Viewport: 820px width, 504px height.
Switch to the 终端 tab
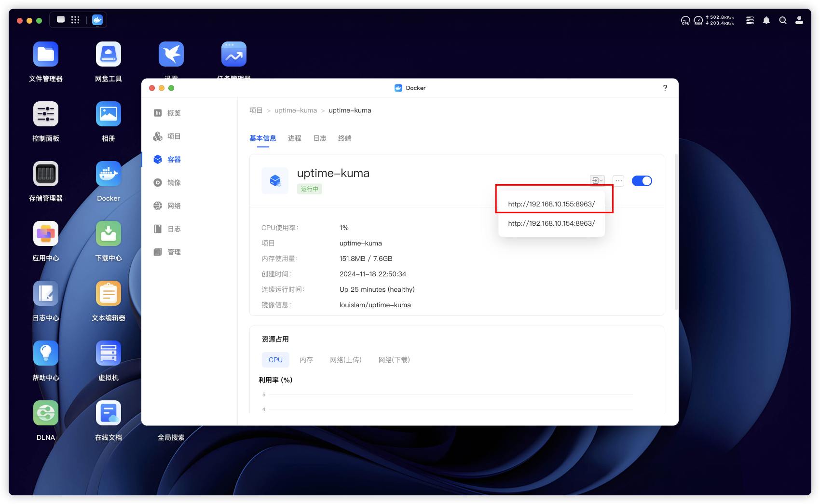point(345,138)
